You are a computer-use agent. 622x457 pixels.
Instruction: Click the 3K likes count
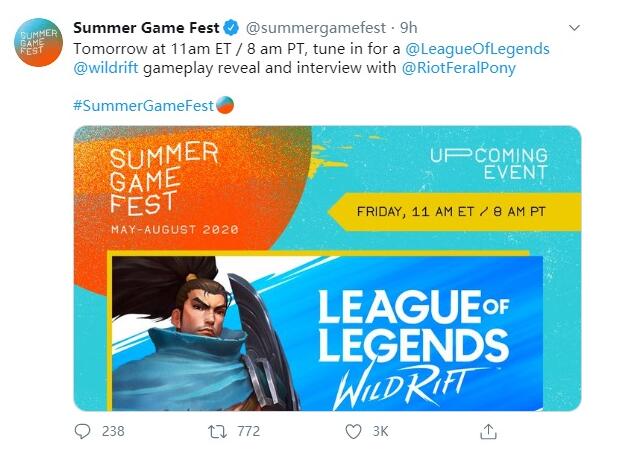point(381,431)
